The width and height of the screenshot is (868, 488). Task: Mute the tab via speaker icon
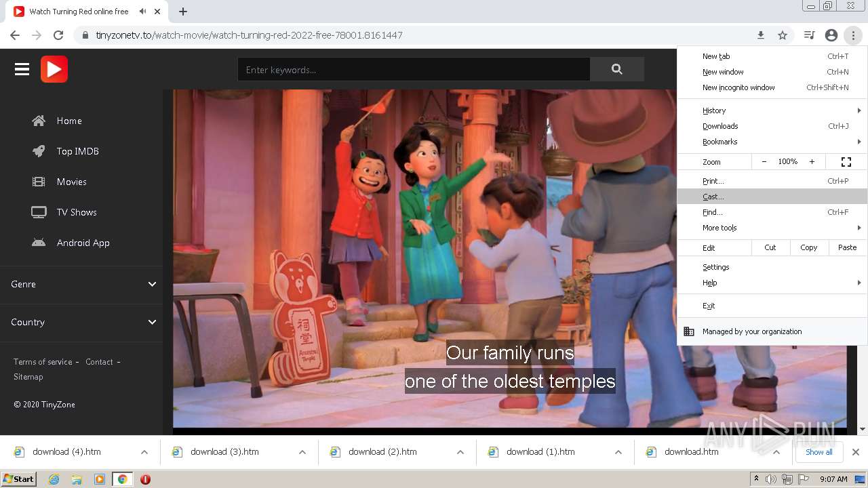[143, 12]
